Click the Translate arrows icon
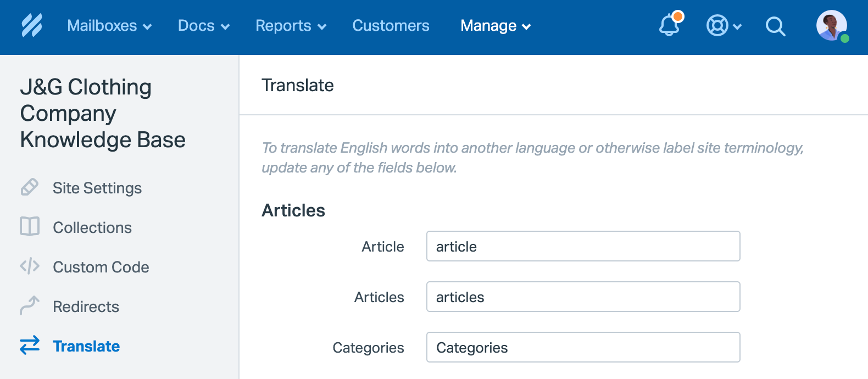The image size is (868, 379). [30, 345]
